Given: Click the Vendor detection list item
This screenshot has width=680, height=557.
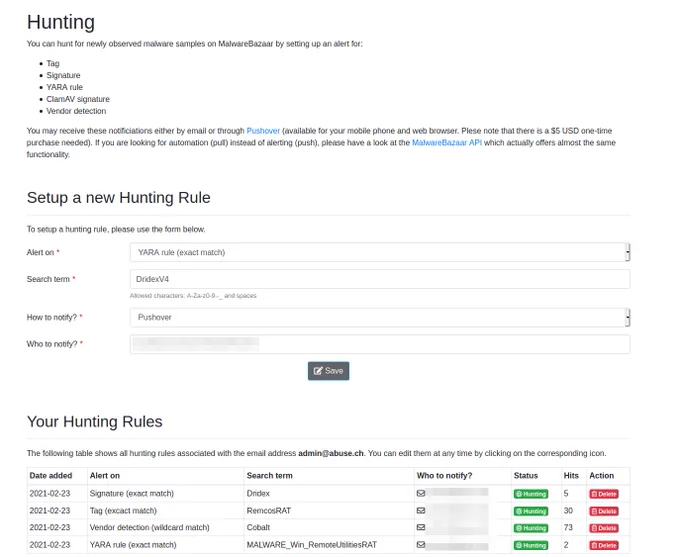Looking at the screenshot, I should pyautogui.click(x=76, y=111).
